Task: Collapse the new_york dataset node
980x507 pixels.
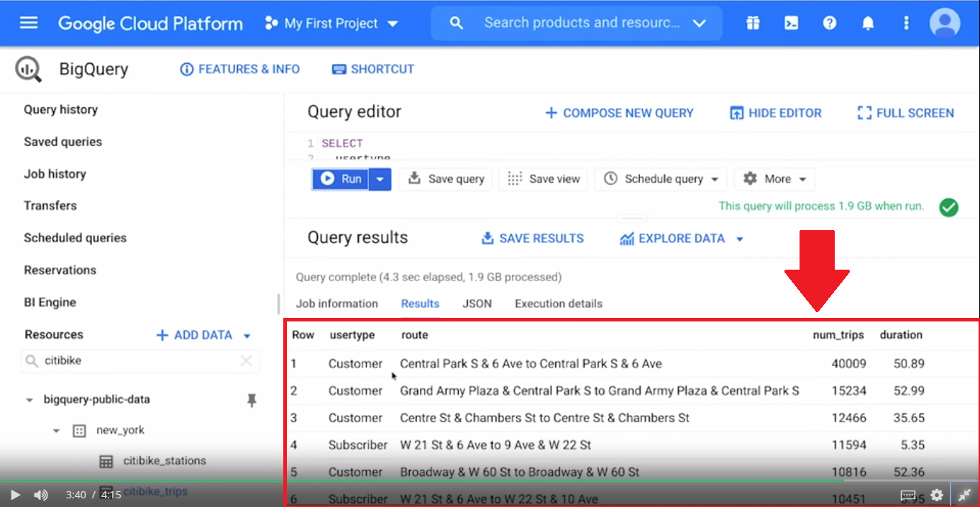Action: tap(56, 431)
